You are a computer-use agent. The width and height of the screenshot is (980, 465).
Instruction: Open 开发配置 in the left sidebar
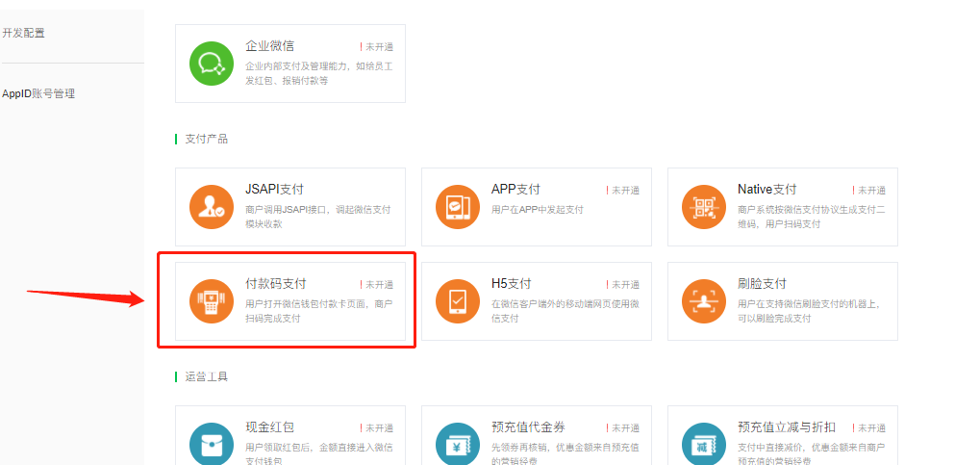pos(24,34)
